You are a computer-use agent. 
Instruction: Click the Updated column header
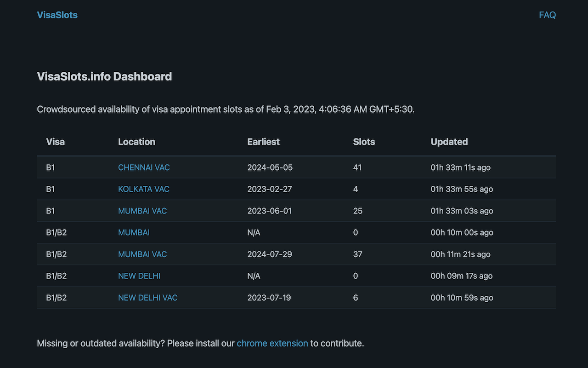[x=449, y=142]
